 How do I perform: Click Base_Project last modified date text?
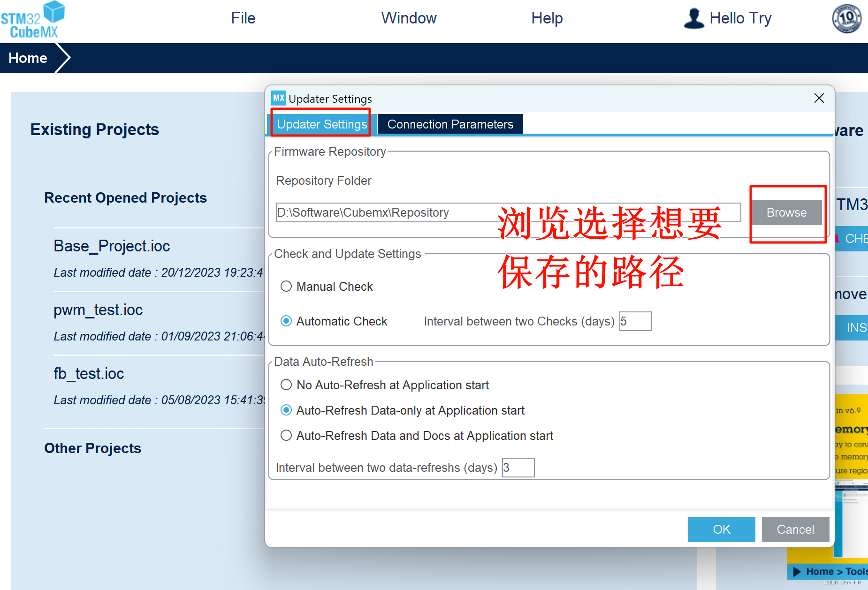click(159, 272)
